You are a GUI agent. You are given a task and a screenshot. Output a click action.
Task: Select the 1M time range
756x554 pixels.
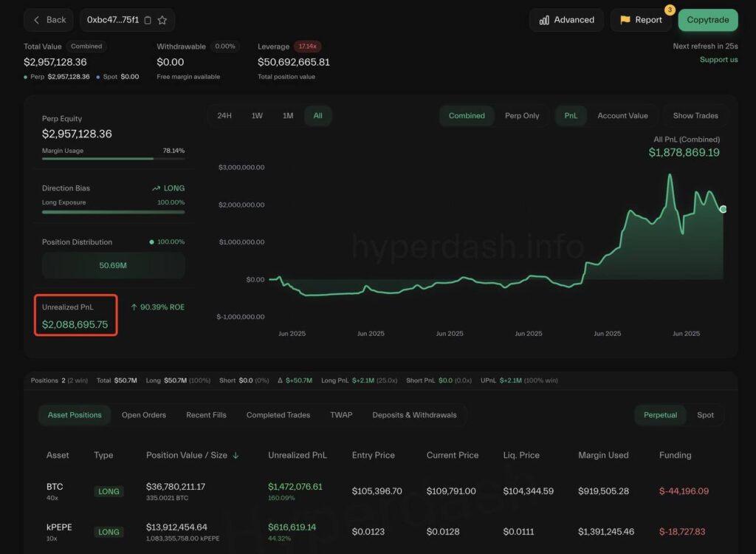pyautogui.click(x=288, y=116)
